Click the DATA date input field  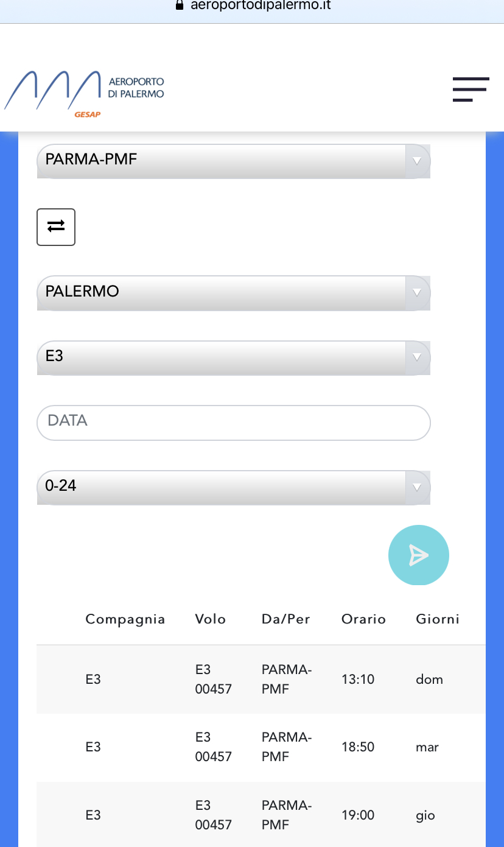coord(233,422)
